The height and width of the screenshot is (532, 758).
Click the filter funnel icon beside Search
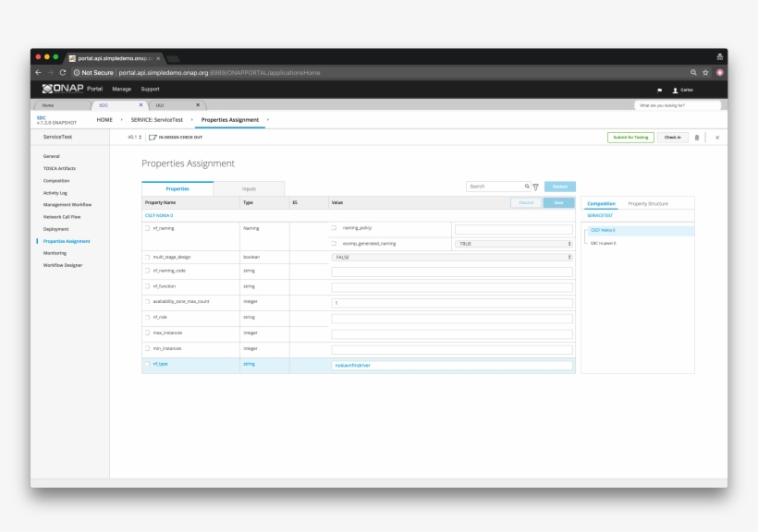(x=535, y=187)
